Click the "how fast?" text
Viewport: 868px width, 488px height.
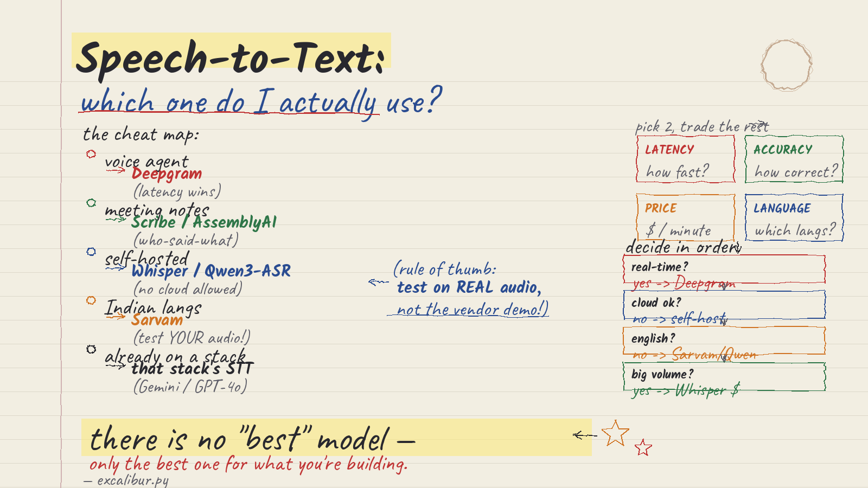coord(678,172)
